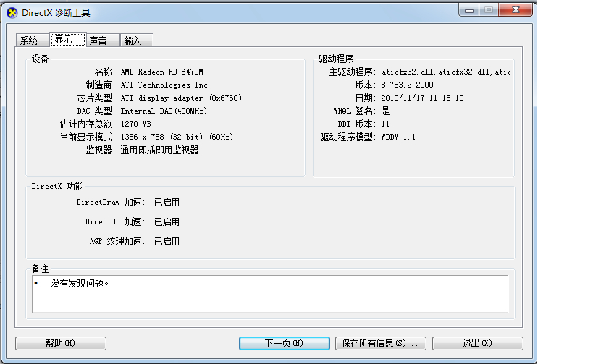Click 'ATI Technologies Inc.' manufacturer value
This screenshot has height=364, width=593.
165,85
